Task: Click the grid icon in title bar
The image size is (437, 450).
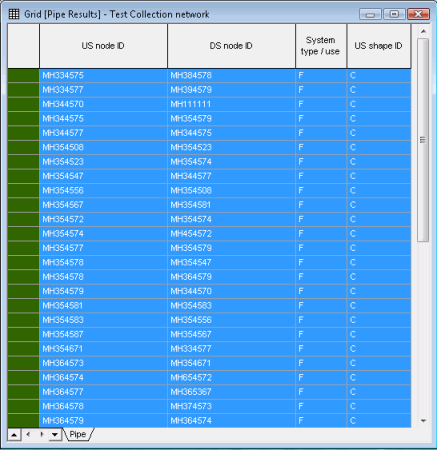Action: pyautogui.click(x=14, y=14)
